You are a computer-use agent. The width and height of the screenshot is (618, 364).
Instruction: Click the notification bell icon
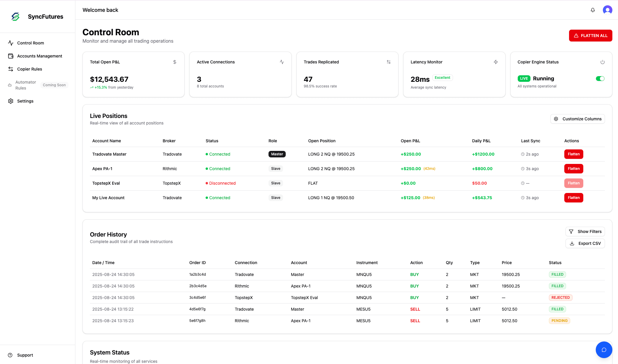coord(592,10)
